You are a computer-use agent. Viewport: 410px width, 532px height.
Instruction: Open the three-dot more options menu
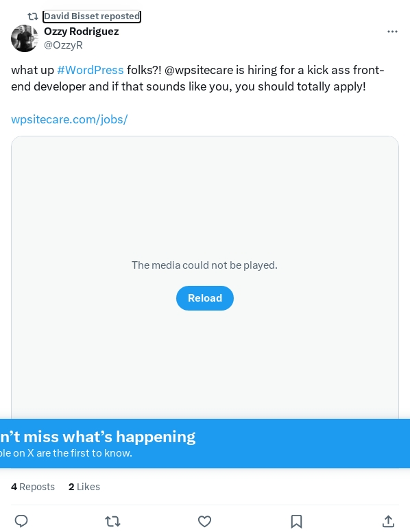pos(392,32)
